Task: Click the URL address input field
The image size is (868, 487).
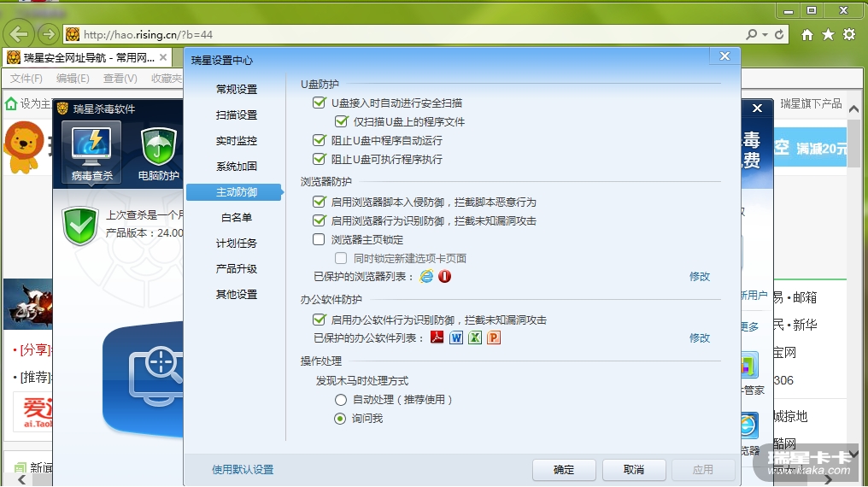Action: (x=409, y=34)
